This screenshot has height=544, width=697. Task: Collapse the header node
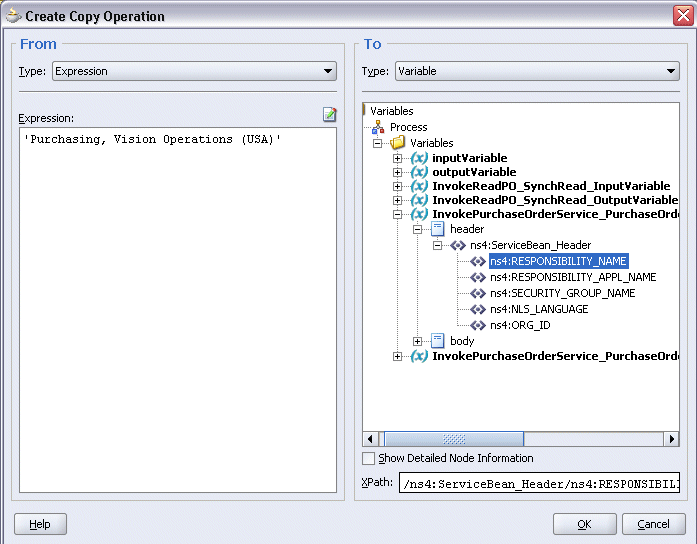[x=417, y=229]
